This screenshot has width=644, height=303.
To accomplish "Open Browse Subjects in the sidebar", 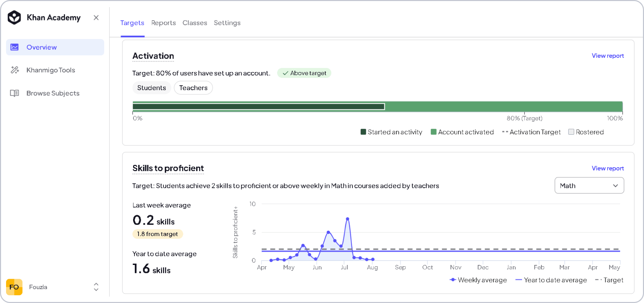I will [55, 93].
